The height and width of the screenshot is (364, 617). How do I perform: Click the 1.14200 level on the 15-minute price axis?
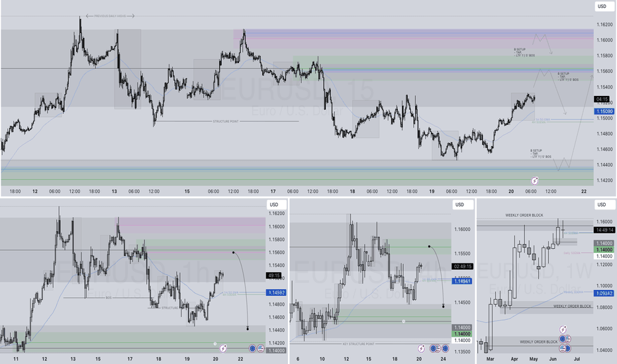point(604,180)
